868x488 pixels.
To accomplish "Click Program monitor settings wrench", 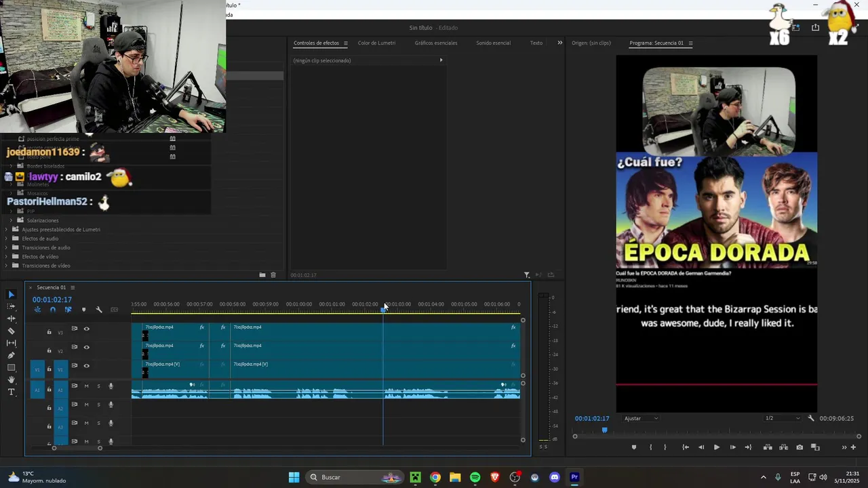I will [811, 418].
